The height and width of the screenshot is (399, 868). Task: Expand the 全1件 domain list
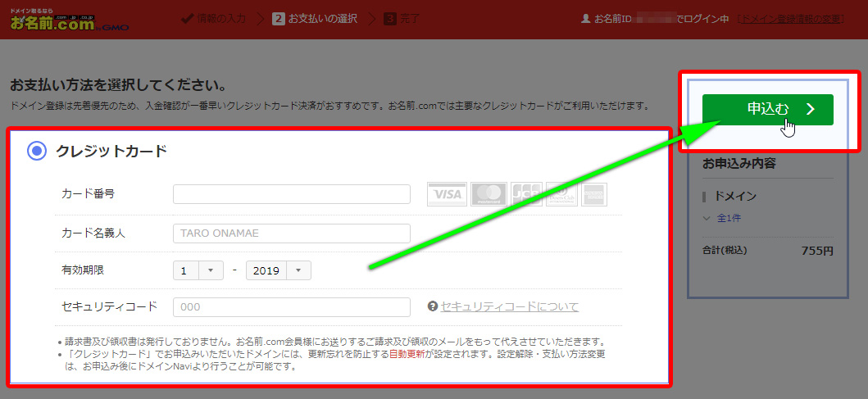pos(723,218)
